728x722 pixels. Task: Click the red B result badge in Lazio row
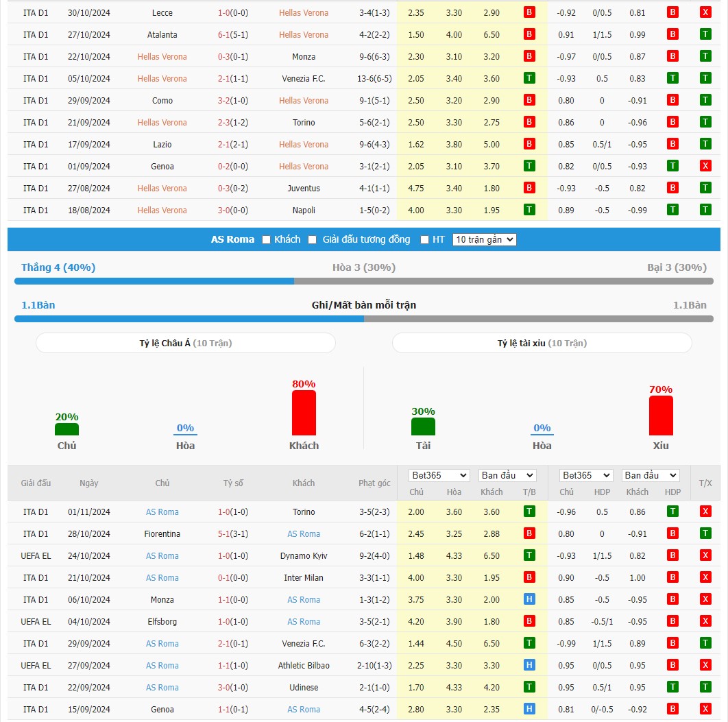tap(529, 144)
